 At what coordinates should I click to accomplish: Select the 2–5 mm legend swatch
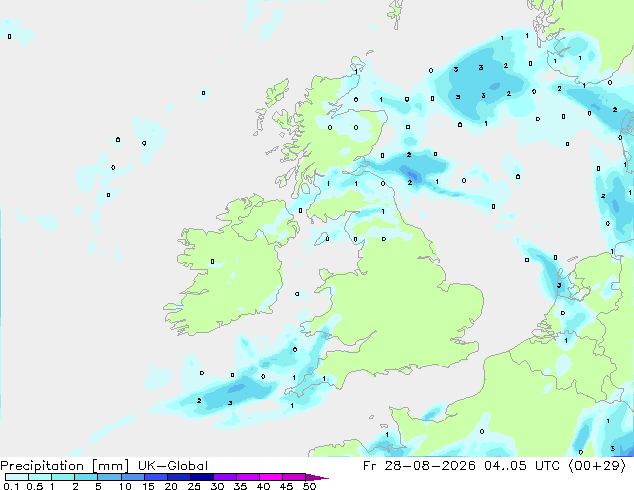tap(86, 477)
